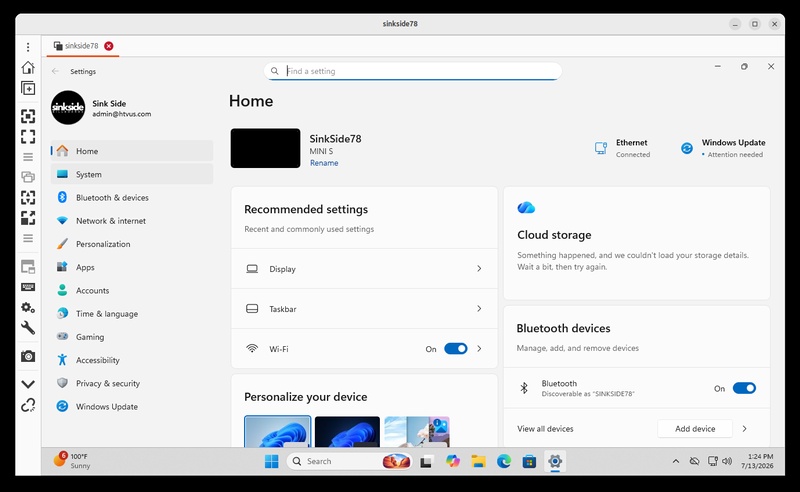This screenshot has height=492, width=800.
Task: Close the sinkside78 tab with red X
Action: [109, 46]
